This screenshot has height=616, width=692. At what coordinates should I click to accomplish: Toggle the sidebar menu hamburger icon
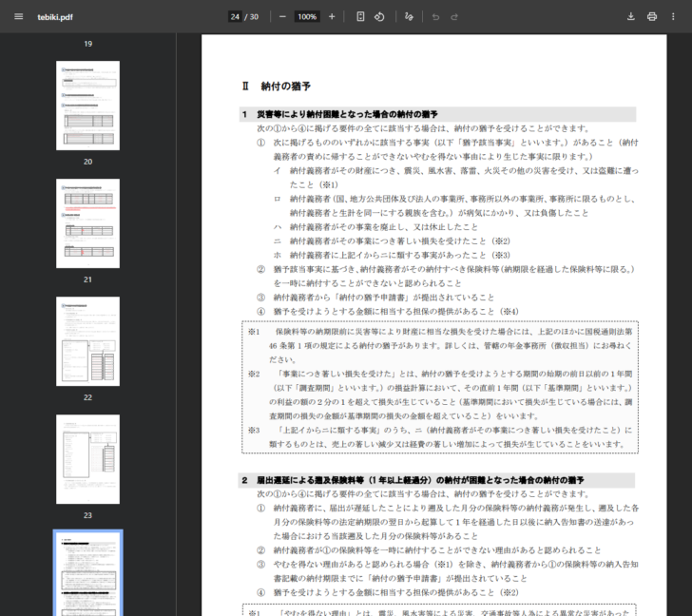19,17
